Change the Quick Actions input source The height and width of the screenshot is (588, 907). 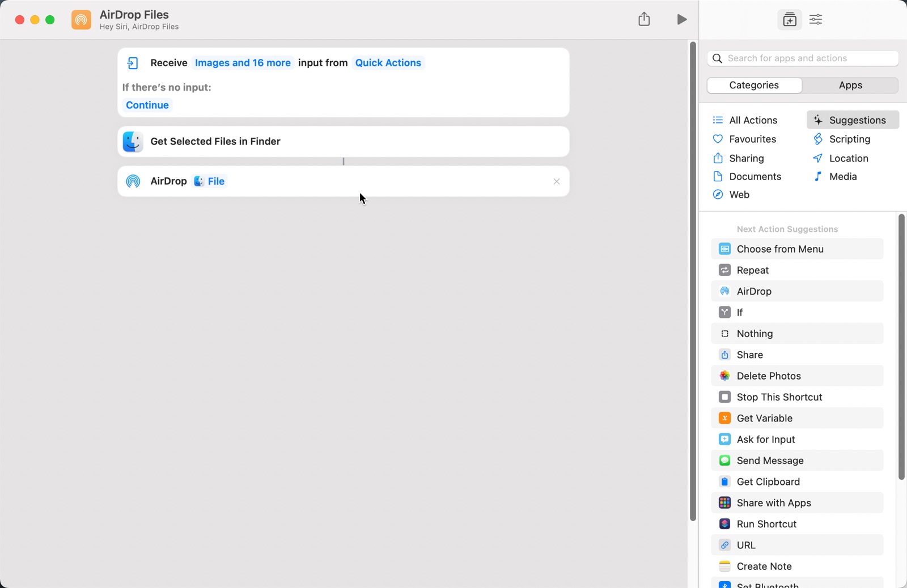tap(388, 63)
